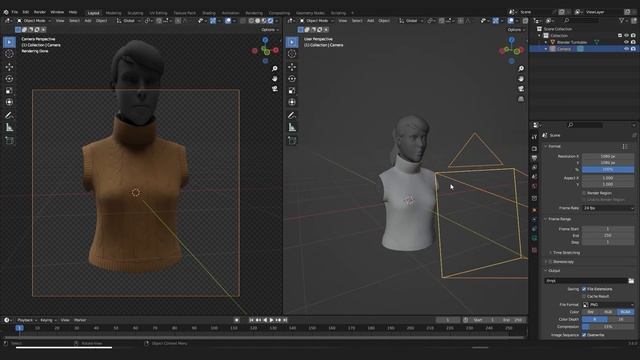640x360 pixels.
Task: Toggle the File Extensions checkbox
Action: coord(584,289)
